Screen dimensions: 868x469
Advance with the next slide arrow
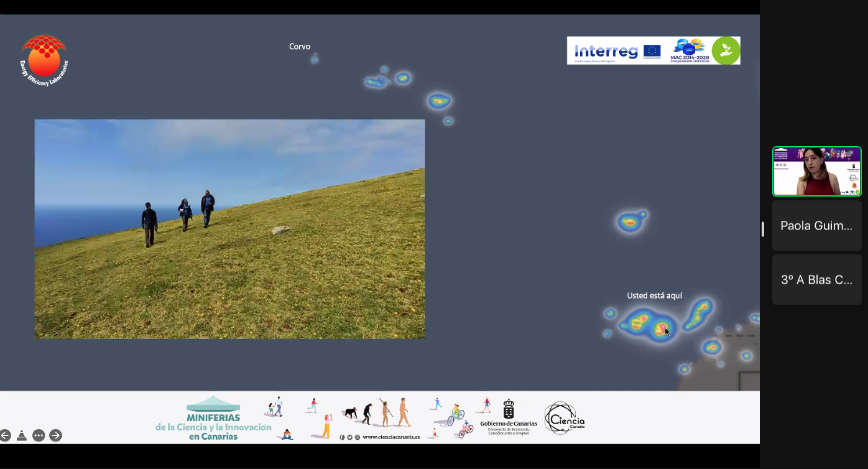(x=55, y=435)
